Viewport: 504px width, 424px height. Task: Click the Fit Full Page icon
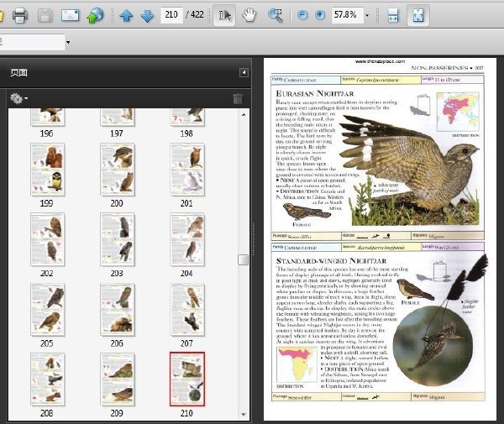click(417, 15)
